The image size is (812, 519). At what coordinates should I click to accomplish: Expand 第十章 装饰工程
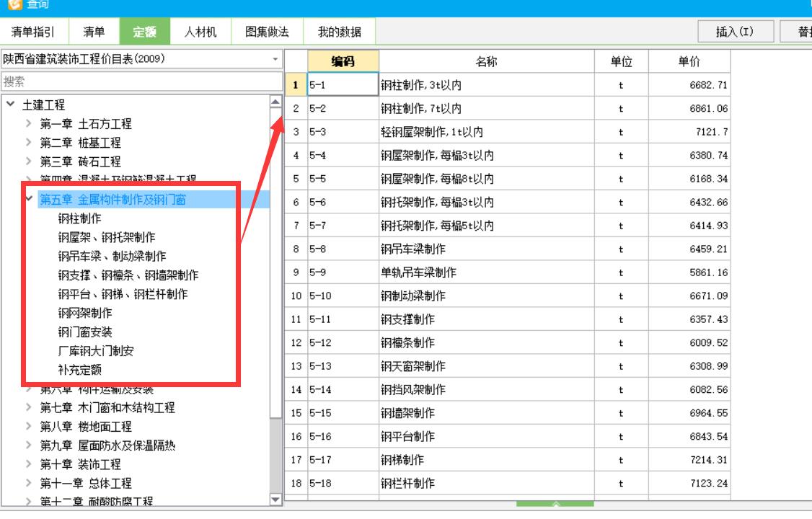pos(29,464)
